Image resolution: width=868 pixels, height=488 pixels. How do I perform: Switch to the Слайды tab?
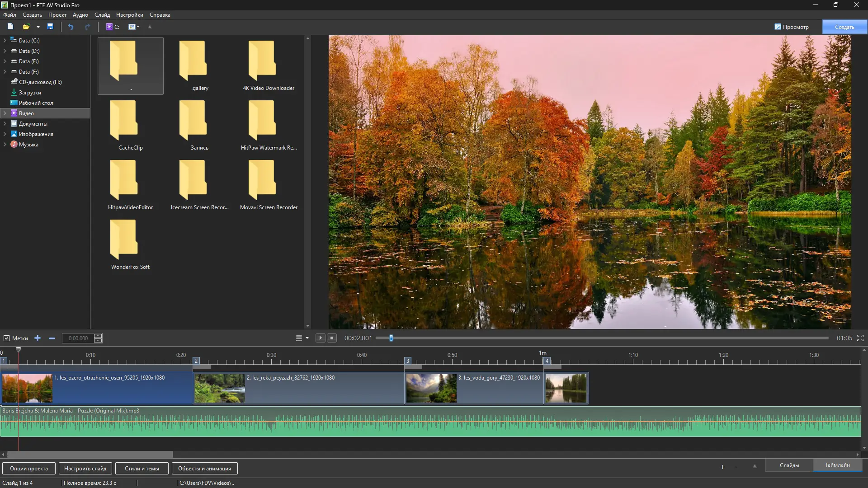pos(789,465)
